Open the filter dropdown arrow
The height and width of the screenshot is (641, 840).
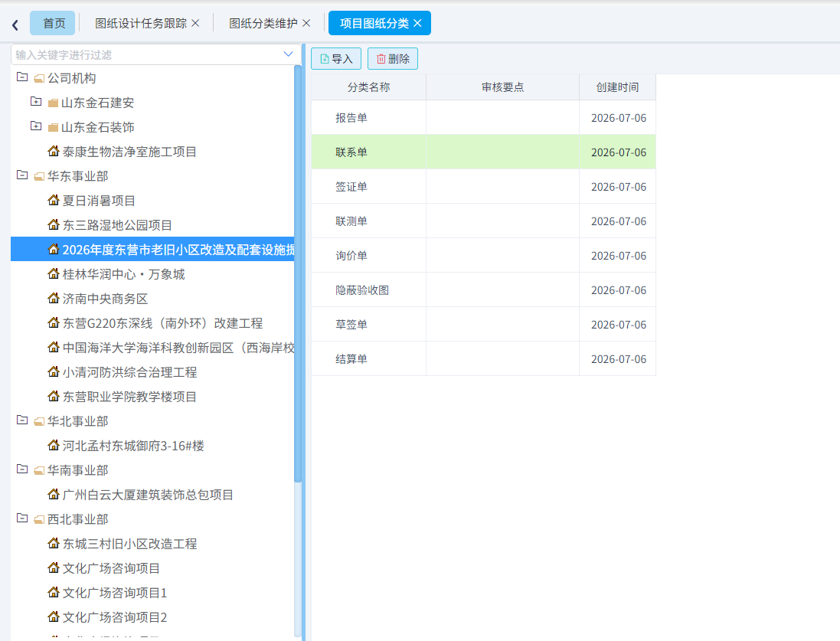click(x=288, y=54)
